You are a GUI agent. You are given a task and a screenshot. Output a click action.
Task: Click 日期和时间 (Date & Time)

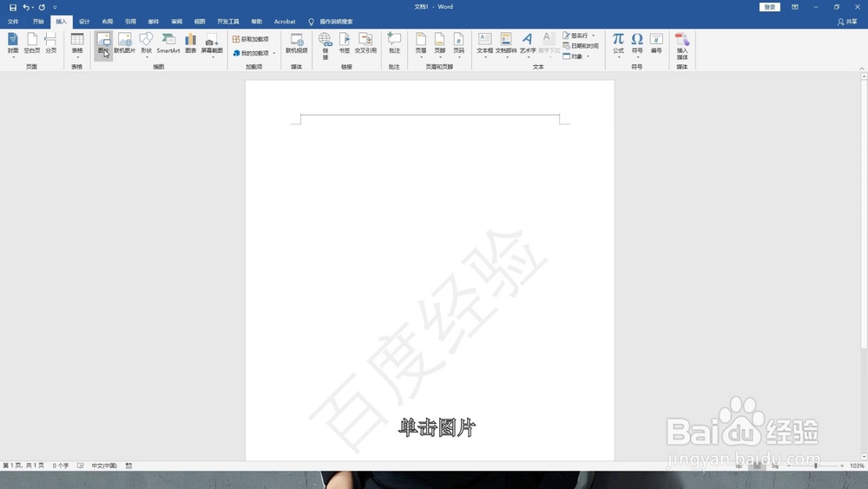click(x=581, y=46)
